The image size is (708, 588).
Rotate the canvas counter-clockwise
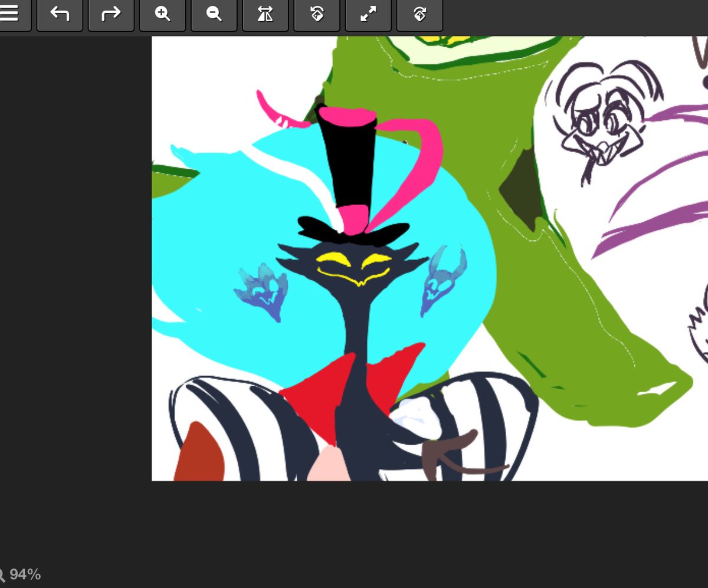coord(316,14)
